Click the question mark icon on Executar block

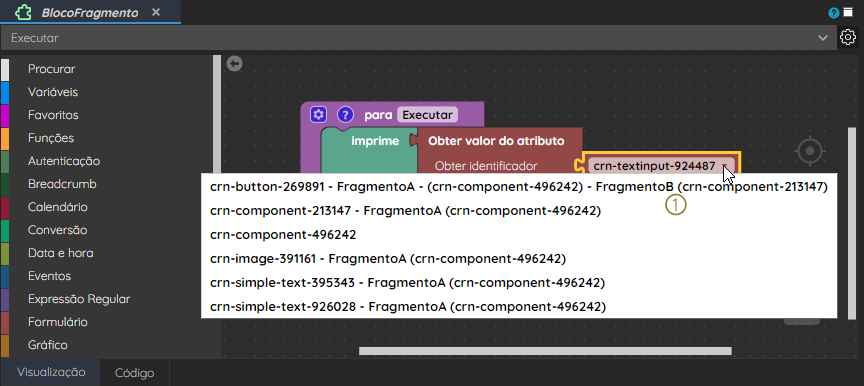point(345,115)
